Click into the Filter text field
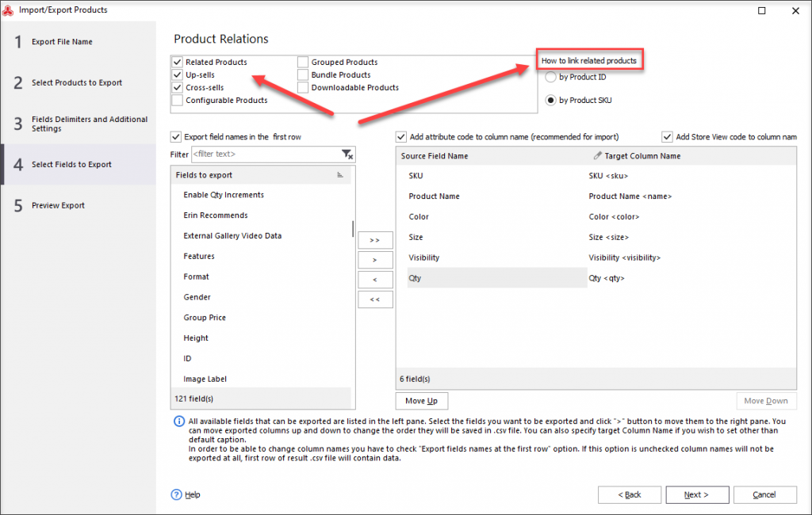The width and height of the screenshot is (812, 515). [x=266, y=154]
